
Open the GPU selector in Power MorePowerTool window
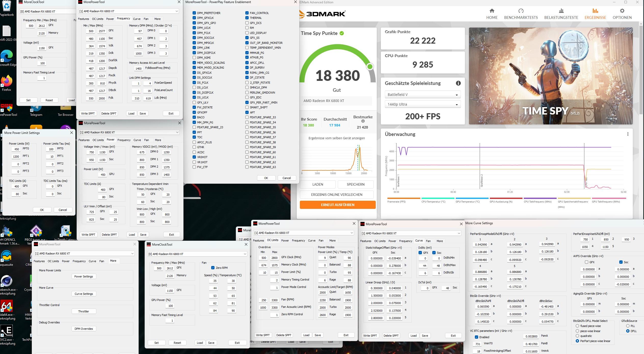(129, 132)
